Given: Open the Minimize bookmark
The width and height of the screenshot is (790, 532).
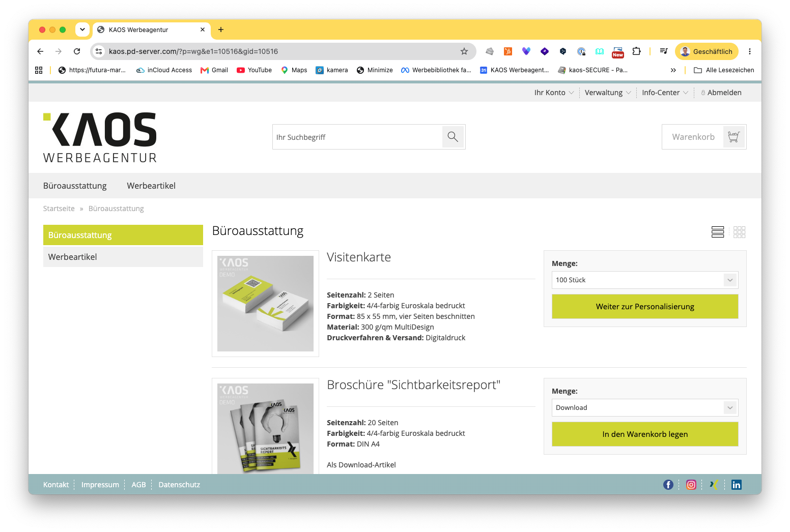Looking at the screenshot, I should [x=375, y=70].
